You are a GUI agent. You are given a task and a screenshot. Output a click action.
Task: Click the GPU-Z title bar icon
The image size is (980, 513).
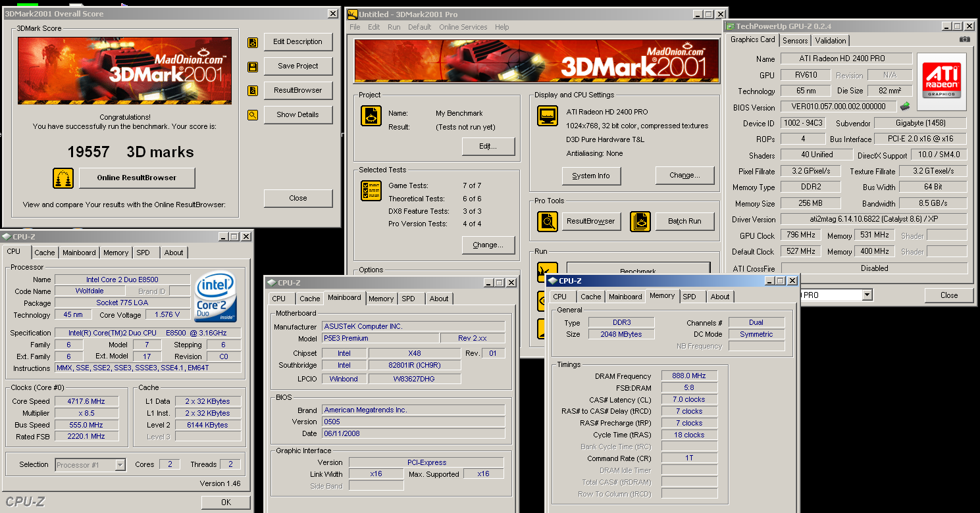730,26
